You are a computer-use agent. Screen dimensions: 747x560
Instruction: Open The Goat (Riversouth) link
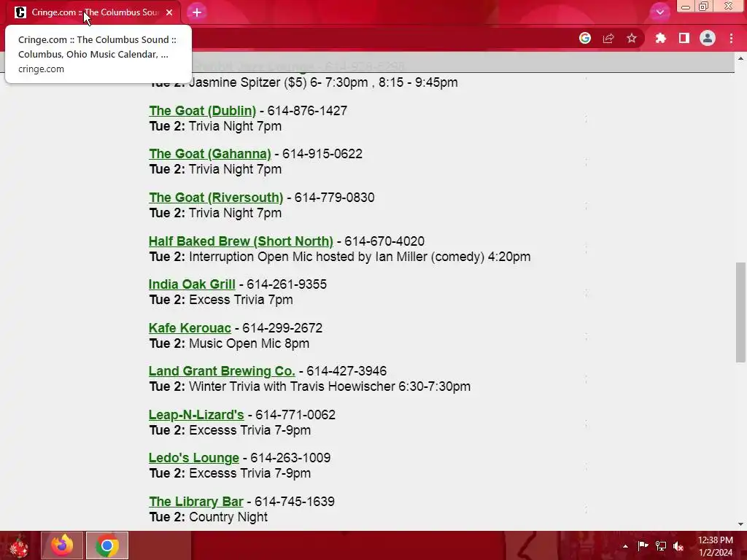[x=216, y=197]
